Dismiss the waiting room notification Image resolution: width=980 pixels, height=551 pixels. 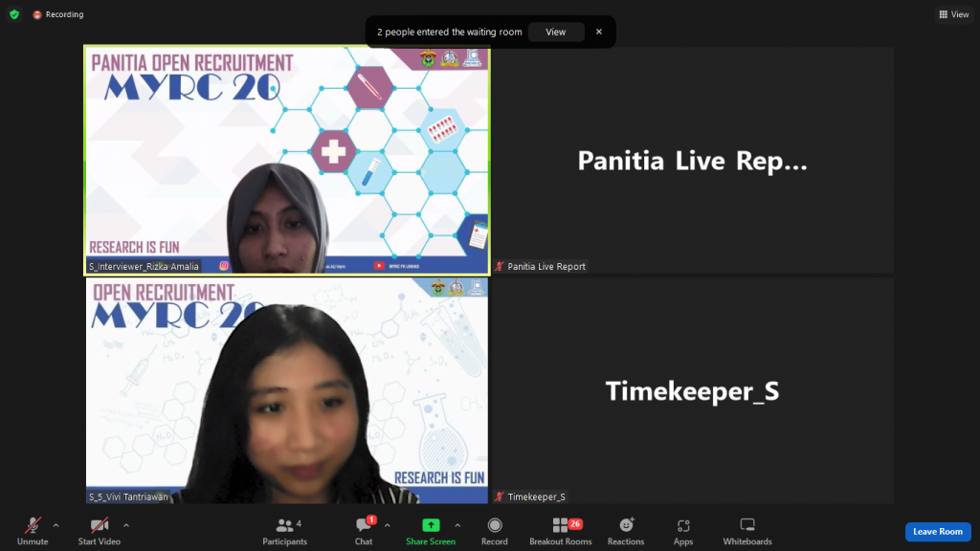point(599,32)
